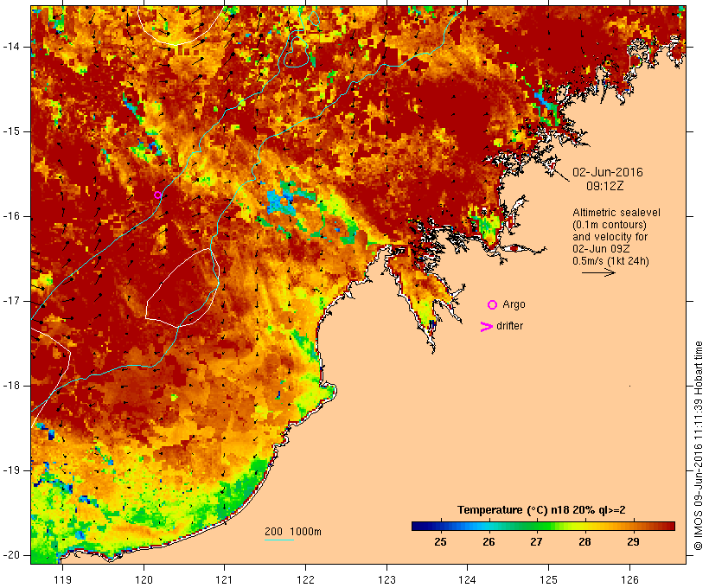
Task: Click the 'drifter' legend label
Action: (x=509, y=326)
